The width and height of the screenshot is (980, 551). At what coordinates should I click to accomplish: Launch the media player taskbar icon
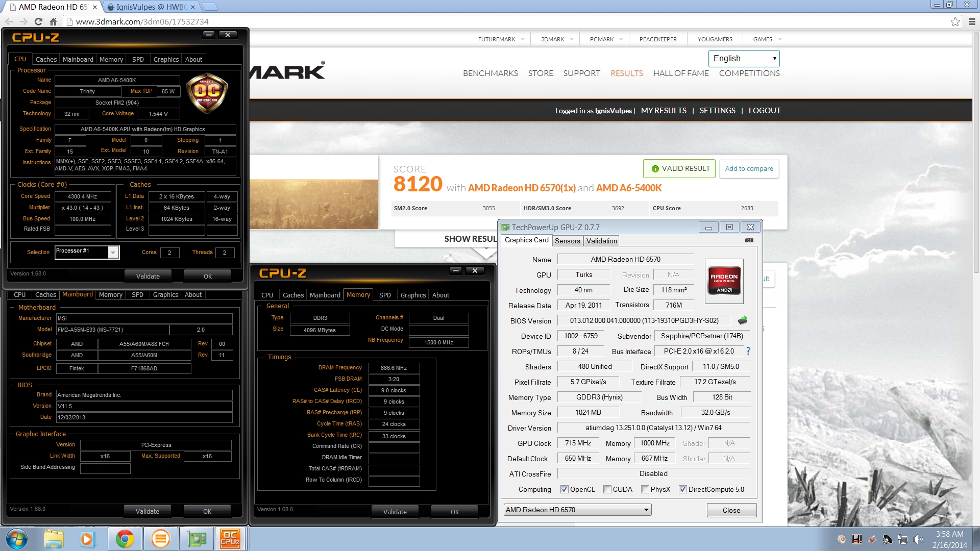[87, 539]
